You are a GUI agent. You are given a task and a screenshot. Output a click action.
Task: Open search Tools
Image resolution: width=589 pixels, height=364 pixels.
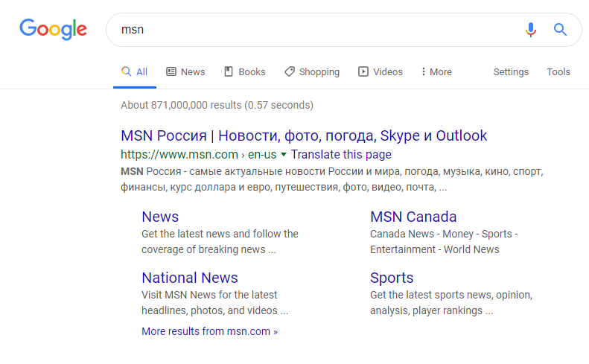558,71
